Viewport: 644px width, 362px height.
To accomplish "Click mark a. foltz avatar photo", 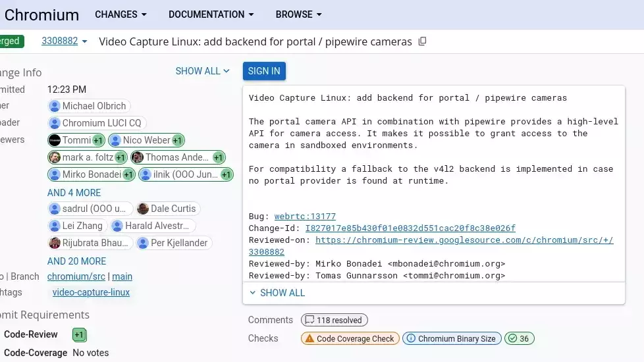I will click(x=54, y=157).
